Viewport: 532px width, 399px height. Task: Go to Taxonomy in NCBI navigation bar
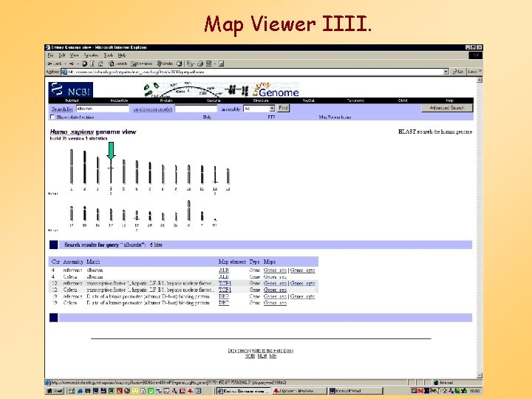(355, 100)
